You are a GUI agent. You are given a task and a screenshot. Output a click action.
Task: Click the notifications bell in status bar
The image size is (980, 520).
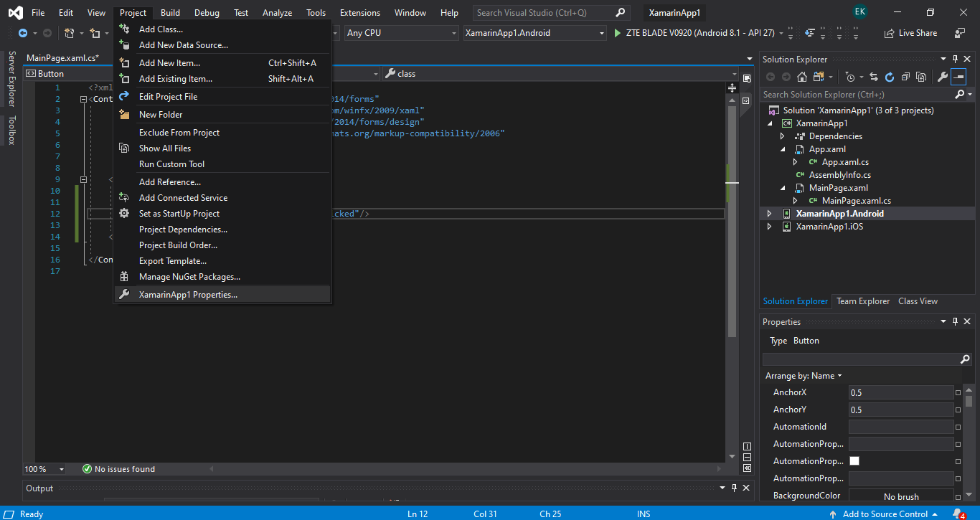[x=958, y=514]
